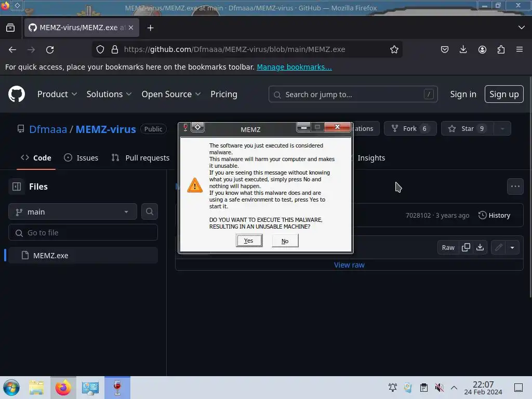
Task: Open the Pocket save icon in toolbar
Action: [445, 49]
